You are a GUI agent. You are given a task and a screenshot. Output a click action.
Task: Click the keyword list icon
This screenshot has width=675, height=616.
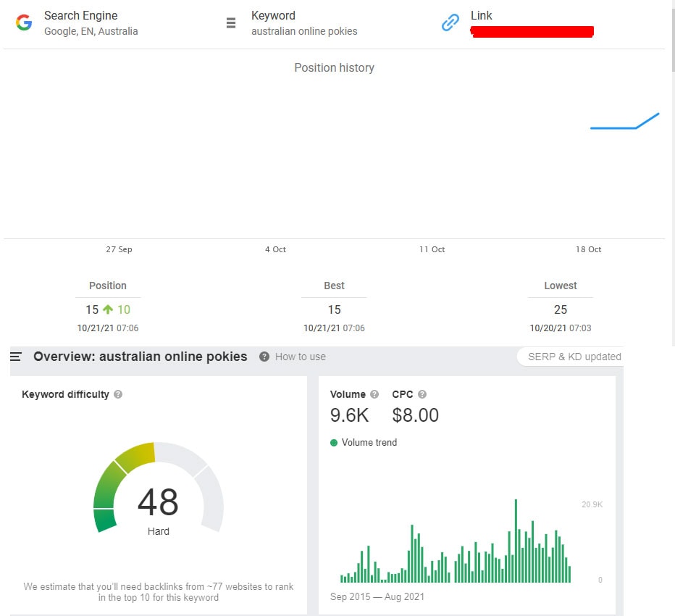pyautogui.click(x=231, y=23)
